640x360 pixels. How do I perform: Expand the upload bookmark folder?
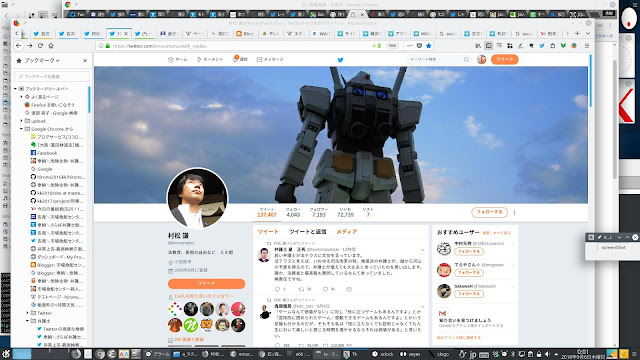click(x=22, y=121)
